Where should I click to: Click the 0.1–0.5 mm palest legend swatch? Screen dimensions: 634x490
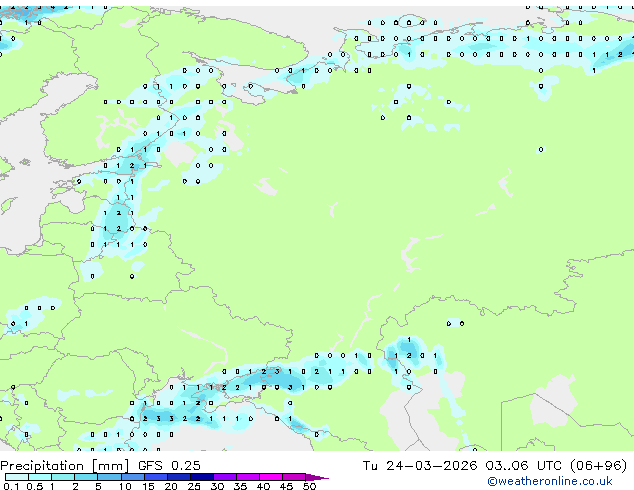[x=17, y=477]
